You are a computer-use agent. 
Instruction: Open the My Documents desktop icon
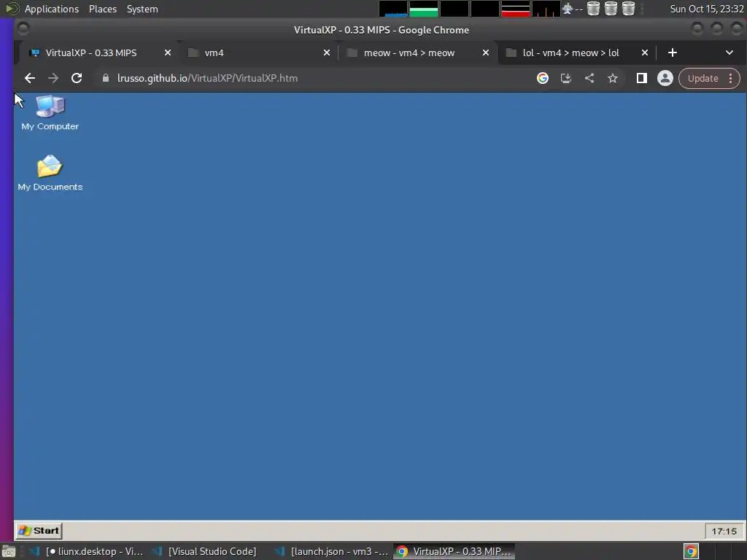50,173
